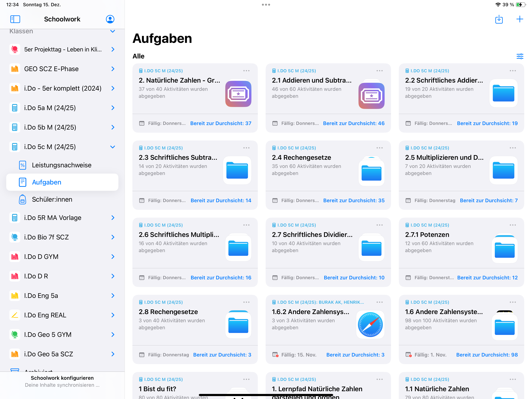Tap Schoolwork konfigurieren at sidebar bottom
532x399 pixels.
click(x=62, y=378)
